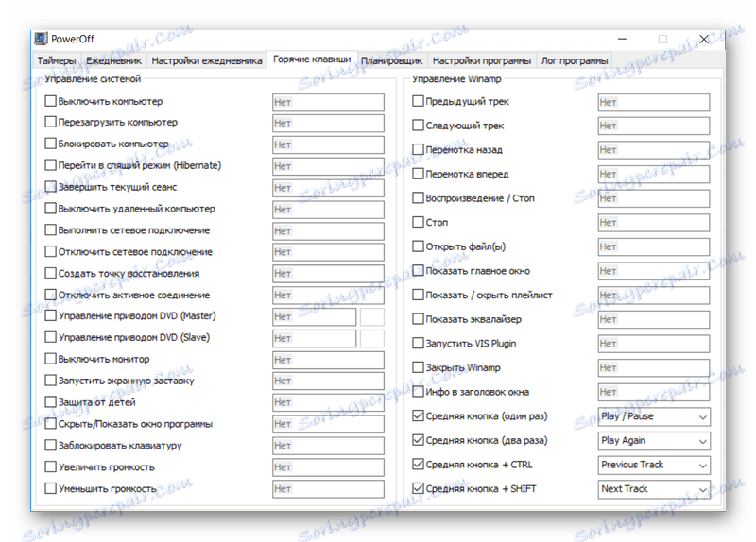Image resolution: width=756 pixels, height=542 pixels.
Task: Tick the Стоп checkbox
Action: [418, 222]
